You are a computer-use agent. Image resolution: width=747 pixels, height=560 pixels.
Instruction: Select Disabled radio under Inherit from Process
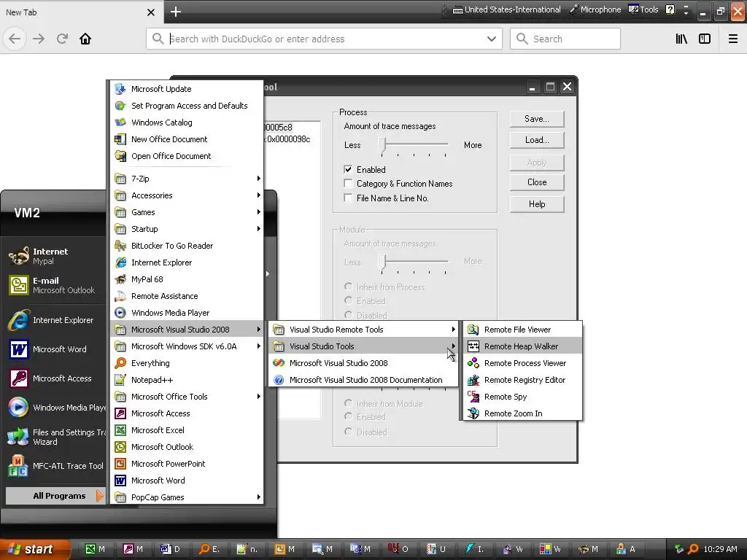348,315
